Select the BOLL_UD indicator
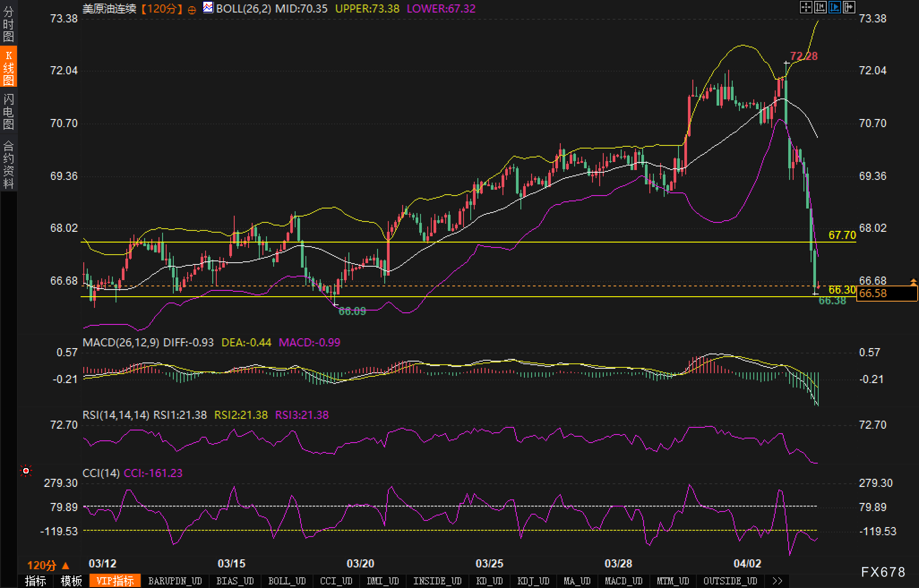Viewport: 919px width, 588px height. pos(287,581)
